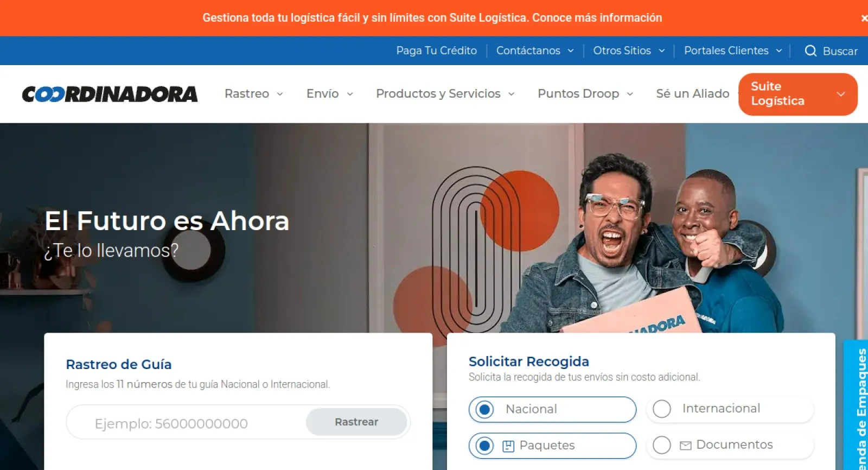Open the Puntos Droop navigation item
Image resolution: width=868 pixels, height=470 pixels.
pyautogui.click(x=578, y=94)
